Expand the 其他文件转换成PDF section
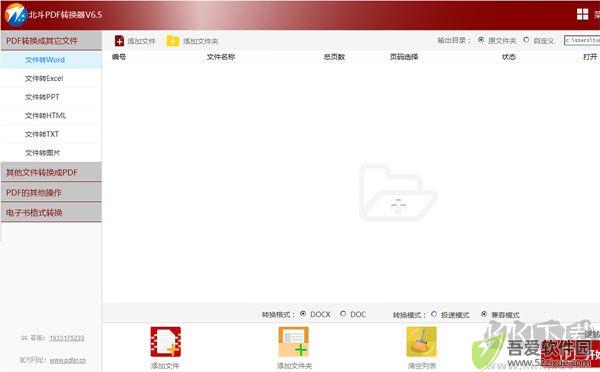The height and width of the screenshot is (372, 600). point(51,172)
